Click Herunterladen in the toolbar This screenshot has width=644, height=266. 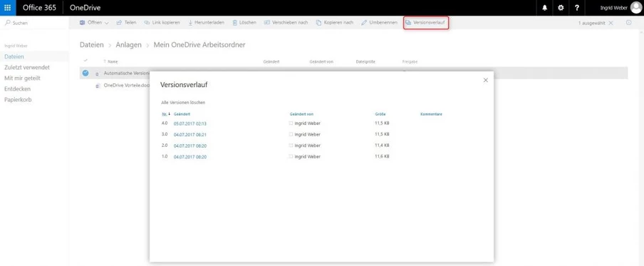tap(206, 23)
